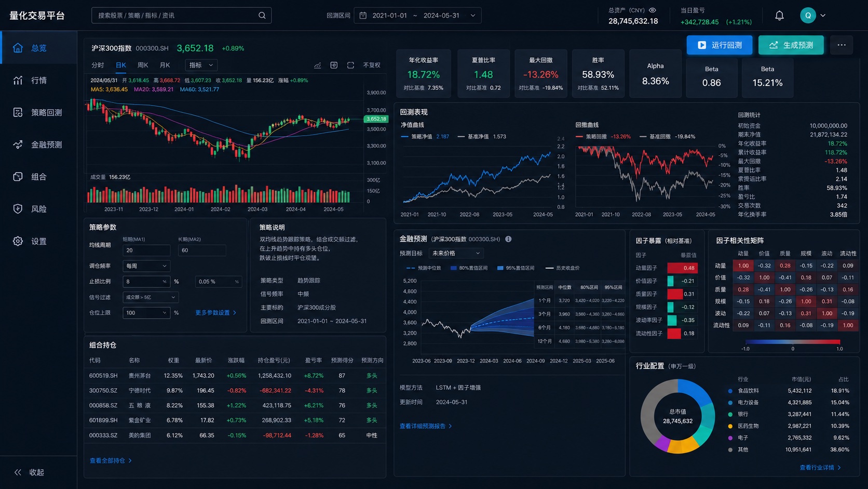Click the chart drawing-line icon
The height and width of the screenshot is (489, 868).
pyautogui.click(x=317, y=65)
